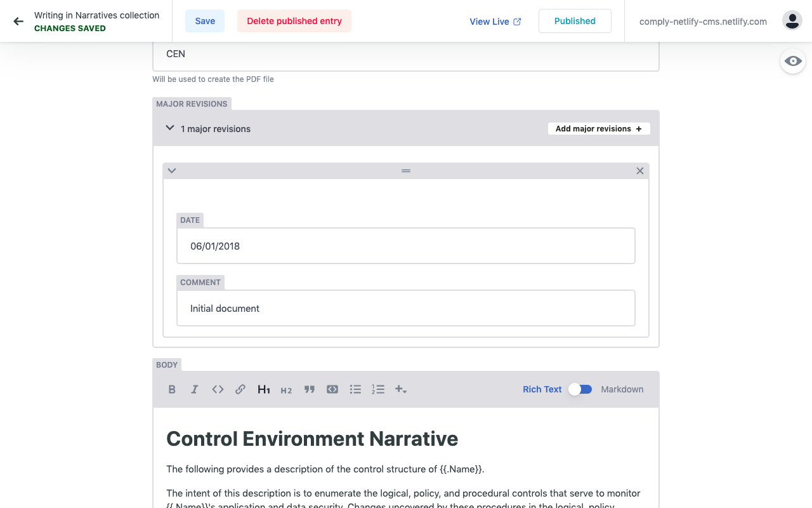Click the DATE field label

pos(190,220)
